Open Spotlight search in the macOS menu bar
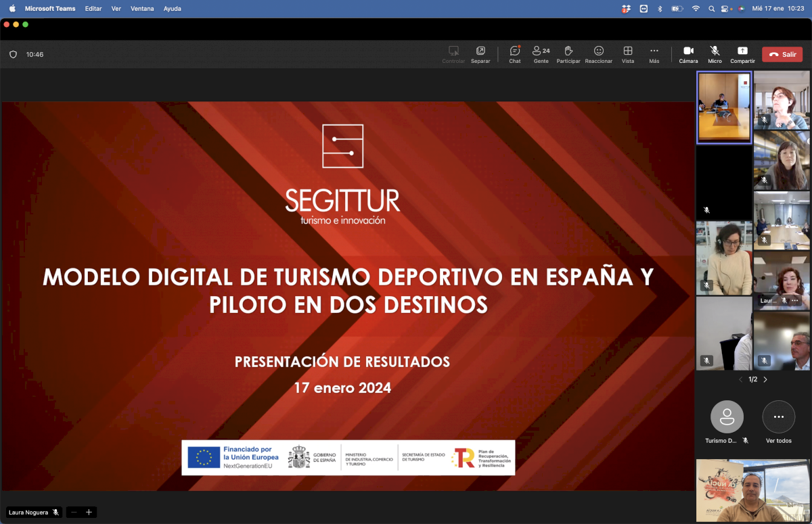Image resolution: width=812 pixels, height=524 pixels. 711,9
